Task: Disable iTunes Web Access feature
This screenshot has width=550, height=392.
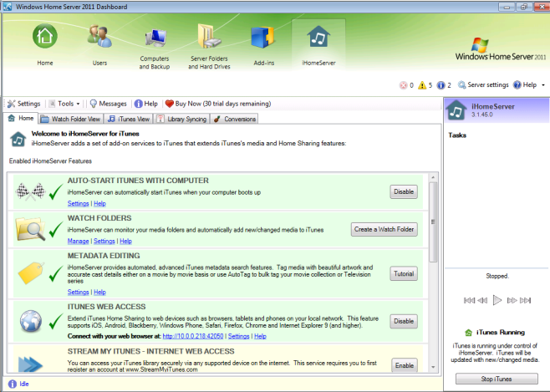Action: point(404,321)
